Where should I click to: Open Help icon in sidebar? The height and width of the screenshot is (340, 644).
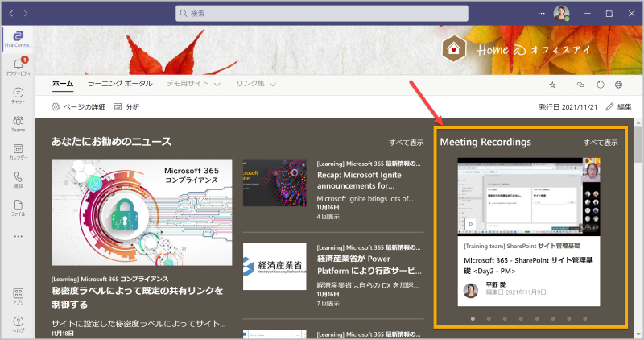point(18,324)
